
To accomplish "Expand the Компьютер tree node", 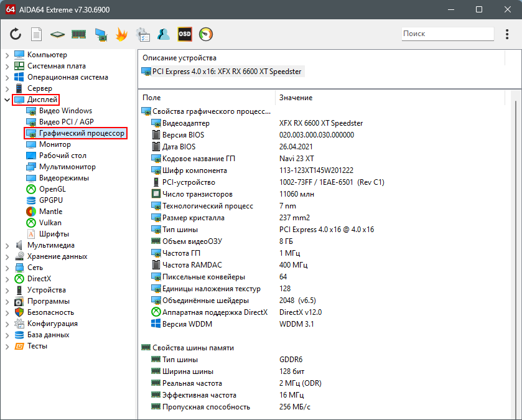I will [x=7, y=55].
